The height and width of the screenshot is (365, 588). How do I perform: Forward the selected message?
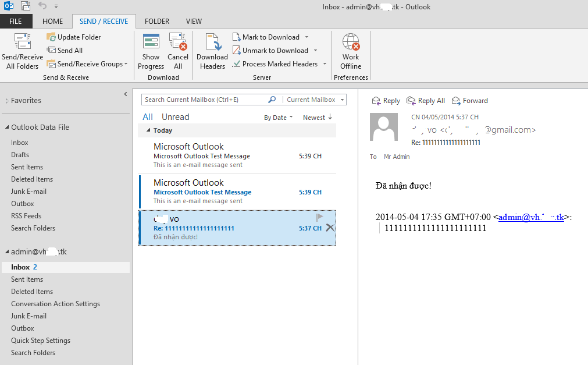[x=457, y=101]
